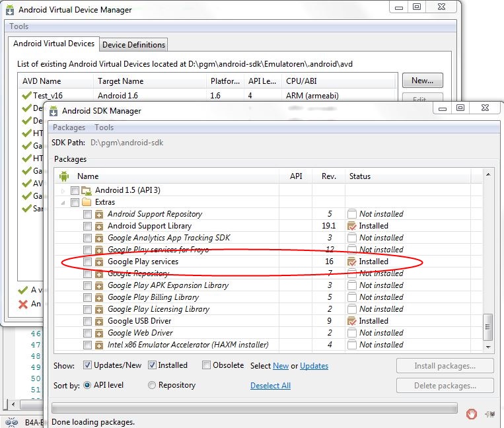
Task: Check the Google USB Driver checkbox
Action: pyautogui.click(x=87, y=321)
